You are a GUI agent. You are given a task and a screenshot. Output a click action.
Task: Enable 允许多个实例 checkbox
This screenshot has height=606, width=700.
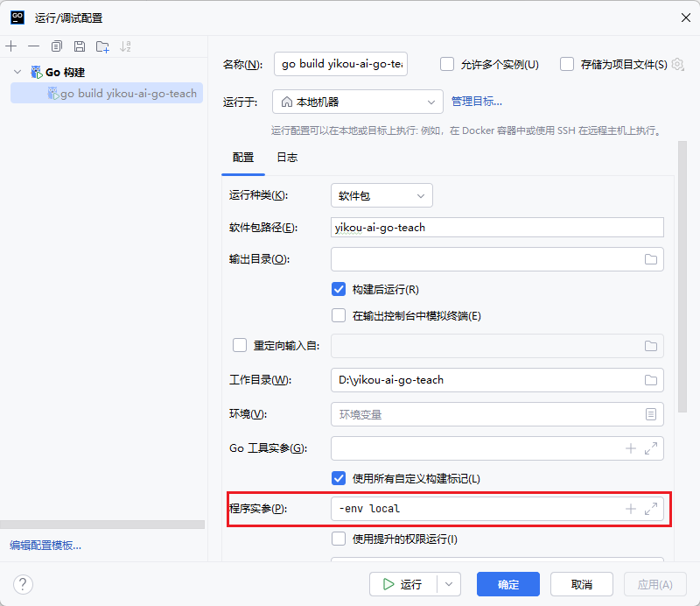tap(447, 64)
